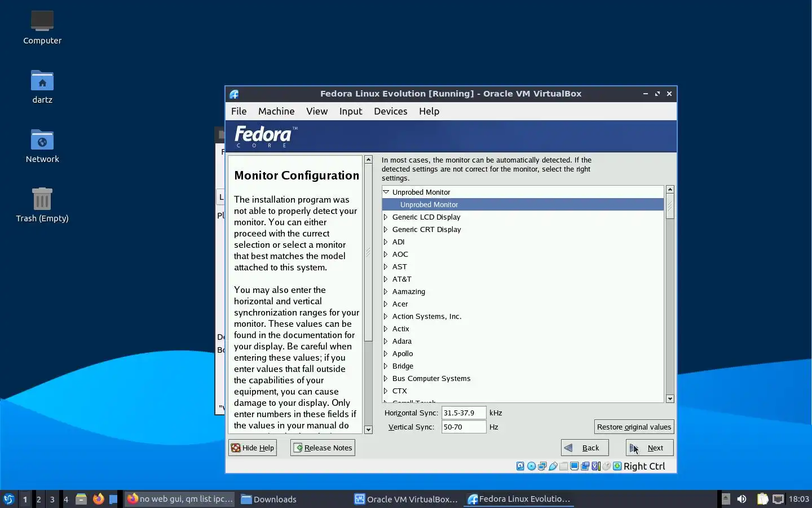This screenshot has width=812, height=508.
Task: Expand the AST monitor vendor
Action: [x=386, y=266]
